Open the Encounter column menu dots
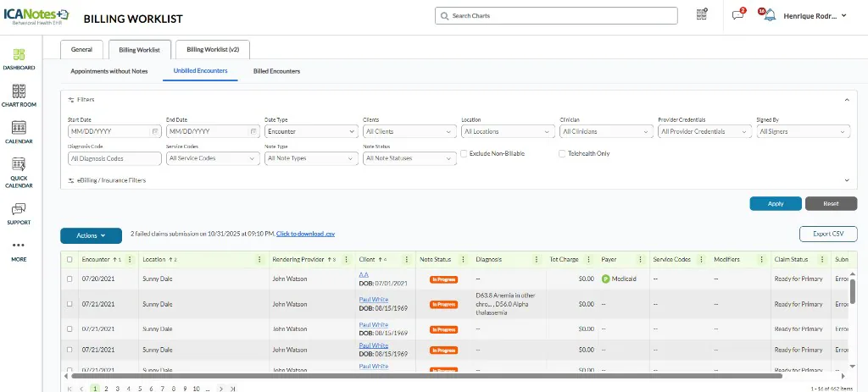The height and width of the screenshot is (392, 868). point(130,259)
